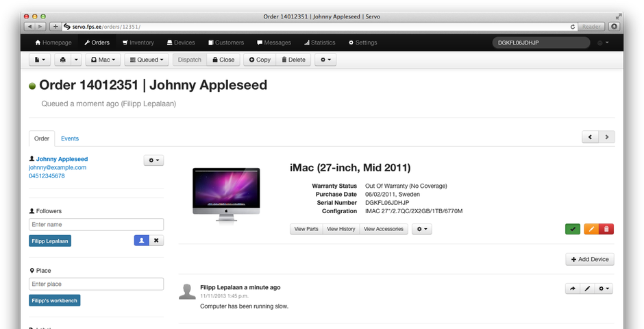Screen dimensions: 644x329
Task: Open Settings in navigation bar
Action: click(362, 42)
